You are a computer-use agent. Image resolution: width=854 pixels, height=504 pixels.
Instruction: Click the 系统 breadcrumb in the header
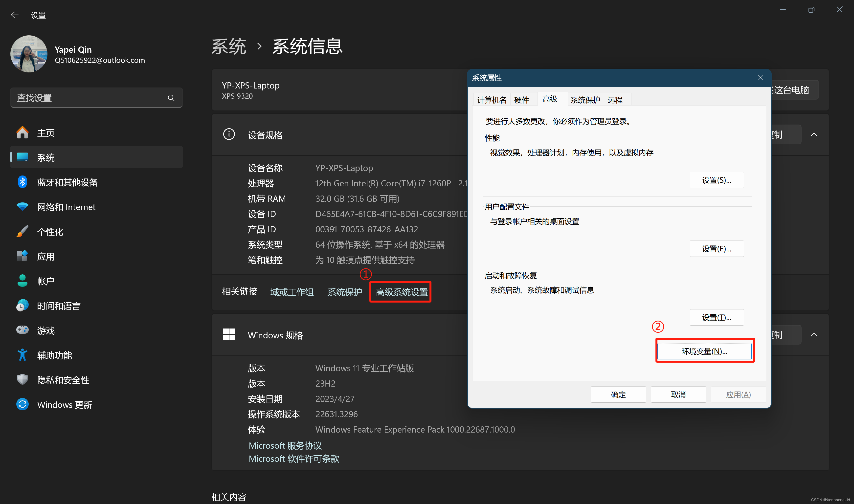229,46
